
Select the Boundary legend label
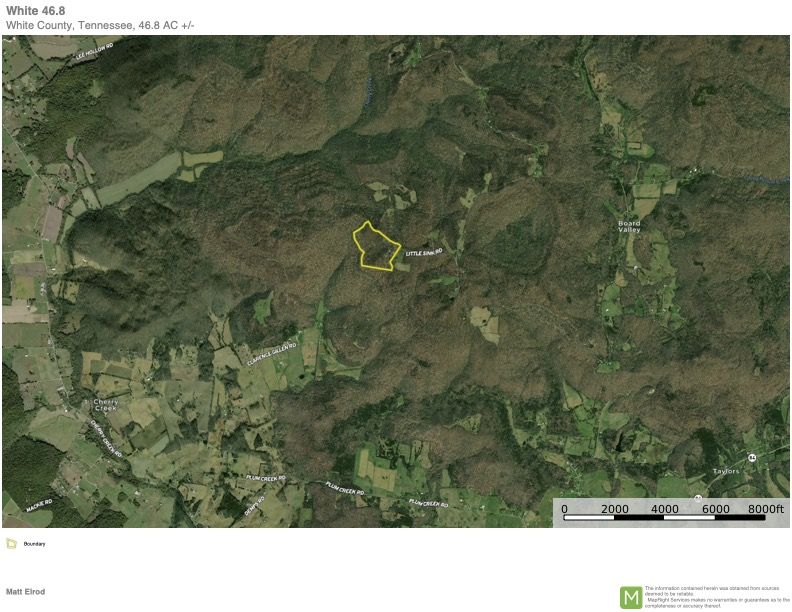(x=35, y=544)
